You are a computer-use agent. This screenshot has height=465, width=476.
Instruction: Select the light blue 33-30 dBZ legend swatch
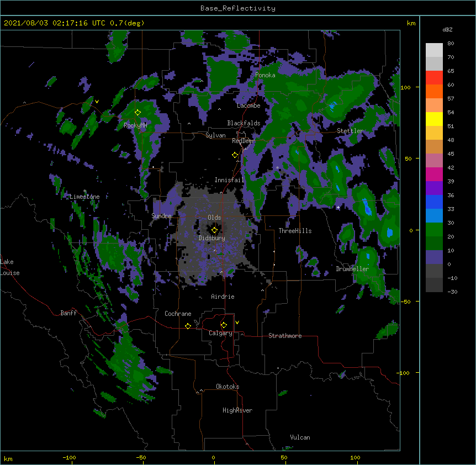(x=434, y=215)
